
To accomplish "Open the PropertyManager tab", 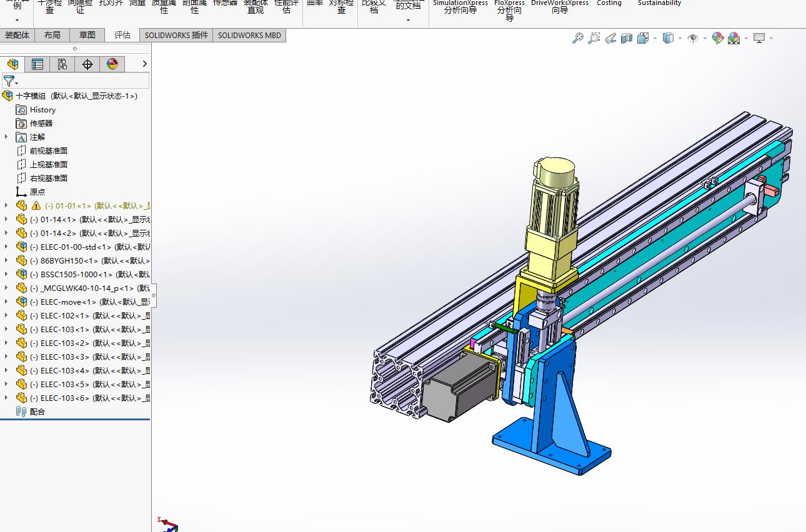I will 37,64.
